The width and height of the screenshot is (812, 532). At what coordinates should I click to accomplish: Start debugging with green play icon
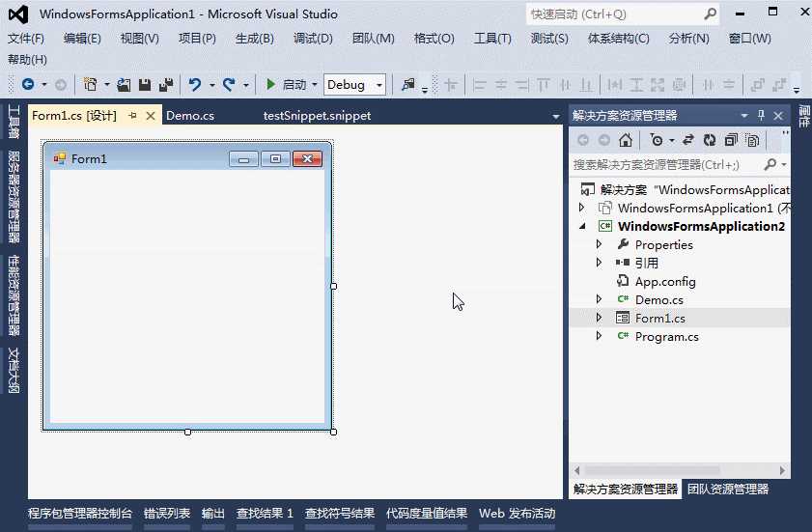(x=270, y=84)
